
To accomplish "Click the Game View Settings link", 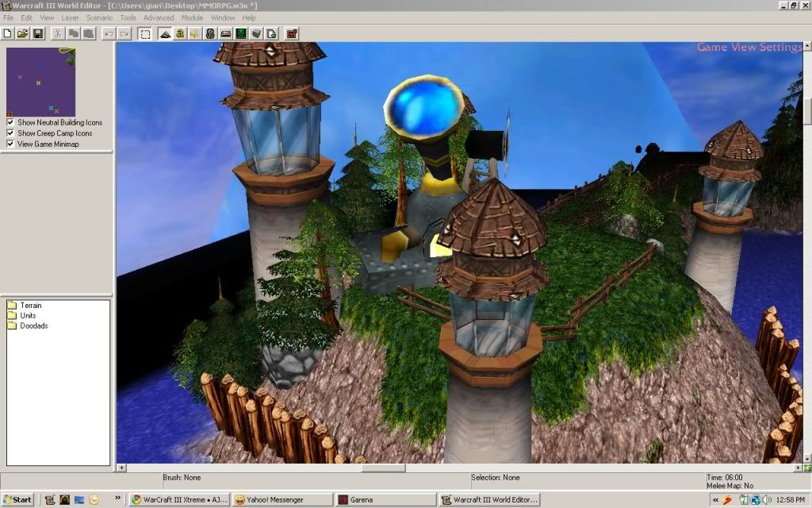I will click(749, 47).
